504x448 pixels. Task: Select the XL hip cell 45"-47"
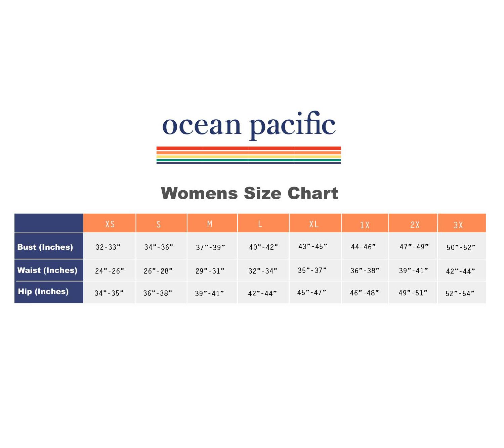pos(312,292)
